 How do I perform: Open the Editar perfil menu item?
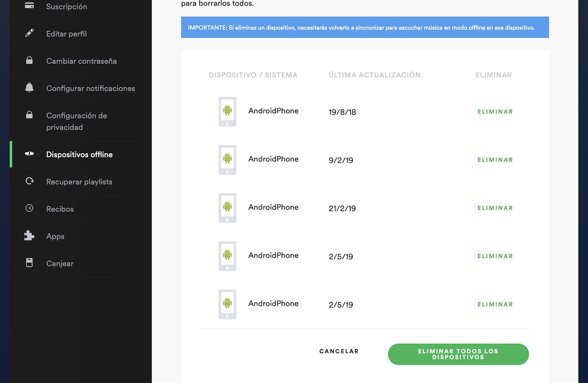(x=66, y=34)
